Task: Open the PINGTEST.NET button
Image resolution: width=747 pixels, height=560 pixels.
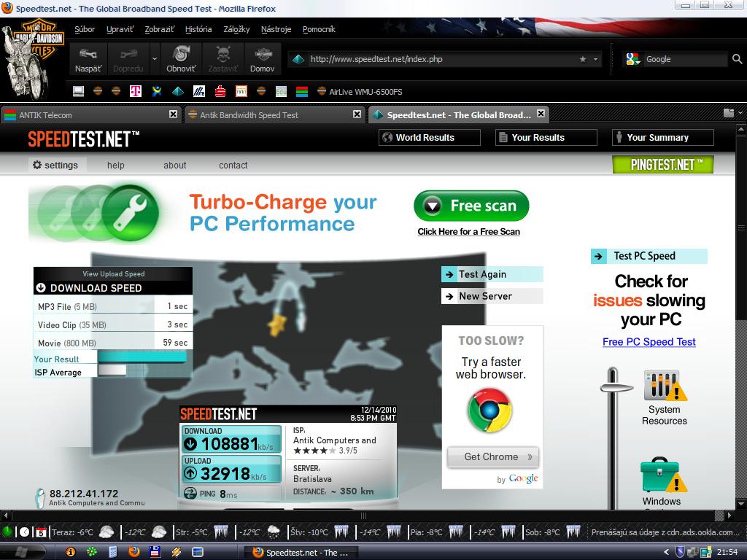Action: (662, 165)
